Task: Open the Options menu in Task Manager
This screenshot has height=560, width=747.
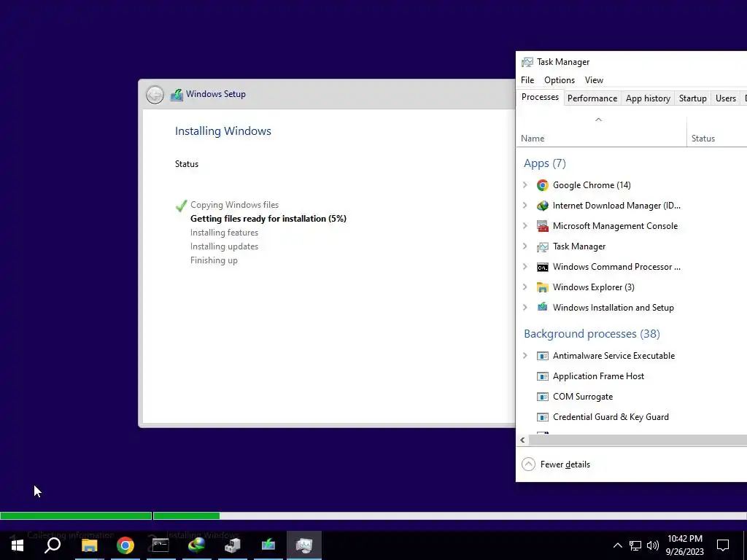Action: click(x=560, y=80)
